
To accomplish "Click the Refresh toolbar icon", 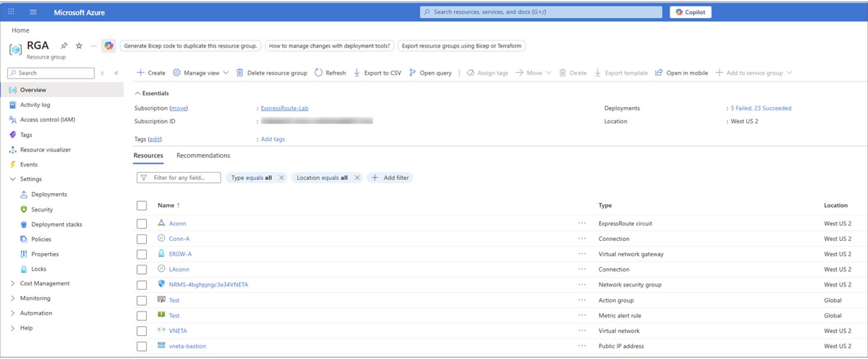I will pyautogui.click(x=319, y=73).
